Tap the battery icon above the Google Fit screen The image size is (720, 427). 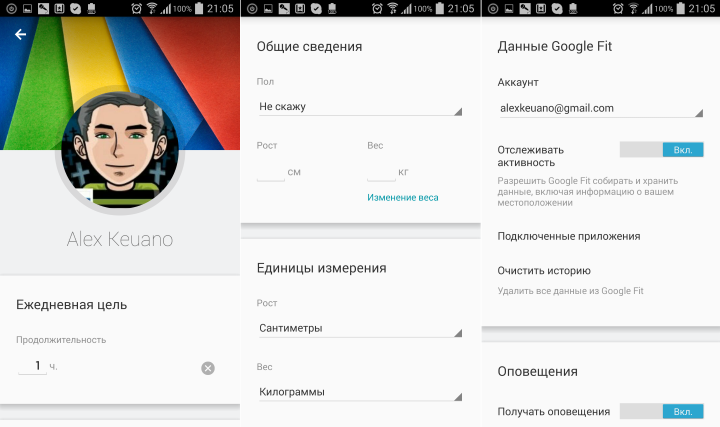point(681,8)
